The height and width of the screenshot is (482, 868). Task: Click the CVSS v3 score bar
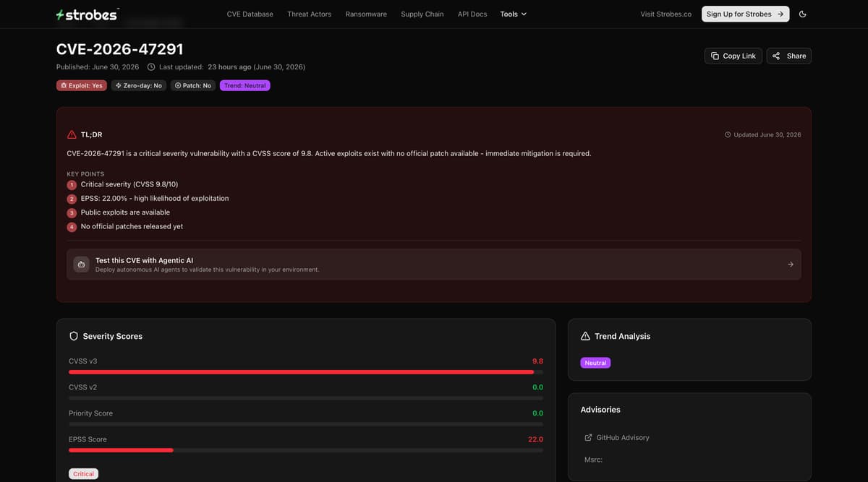pyautogui.click(x=306, y=371)
